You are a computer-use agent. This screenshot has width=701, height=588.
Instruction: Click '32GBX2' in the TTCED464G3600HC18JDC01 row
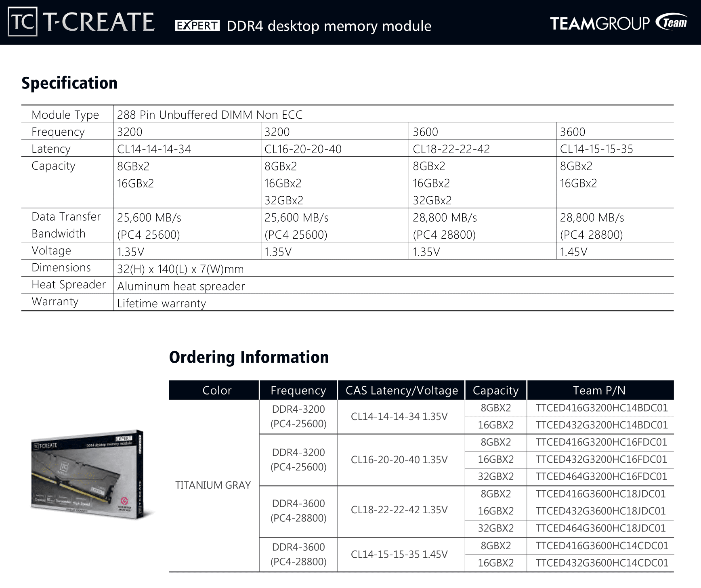click(495, 528)
